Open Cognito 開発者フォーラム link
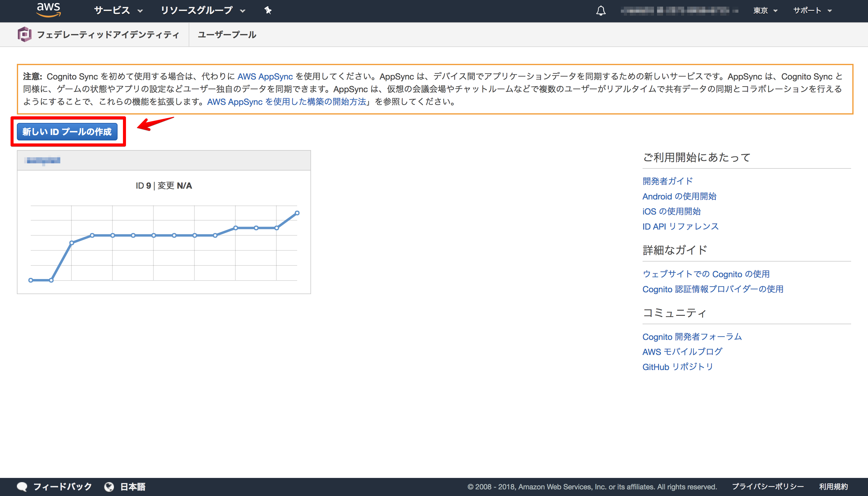The image size is (868, 496). (x=692, y=337)
